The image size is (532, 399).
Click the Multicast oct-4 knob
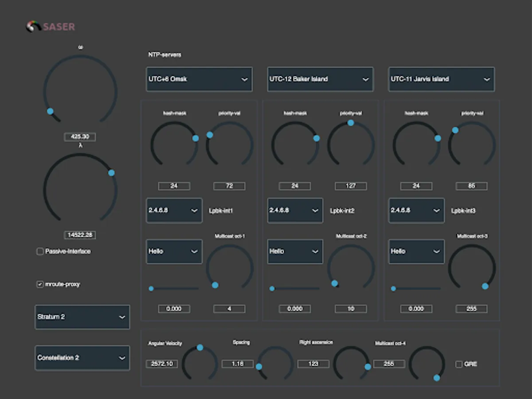pyautogui.click(x=426, y=364)
